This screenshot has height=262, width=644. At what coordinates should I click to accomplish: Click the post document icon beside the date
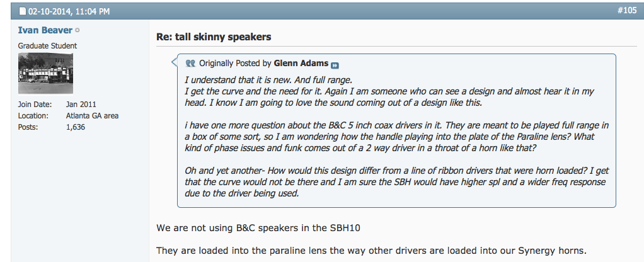23,11
